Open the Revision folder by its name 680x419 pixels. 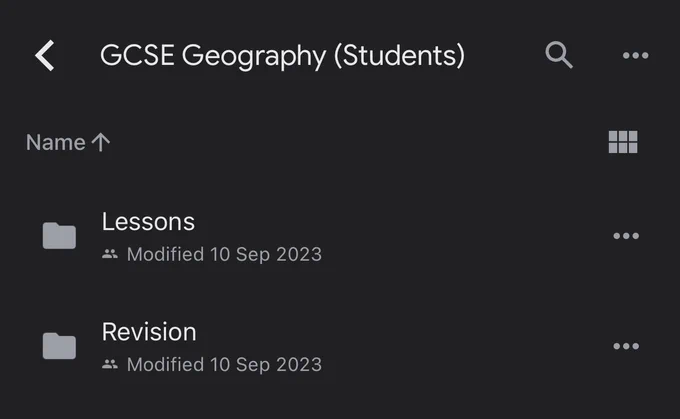pos(149,332)
